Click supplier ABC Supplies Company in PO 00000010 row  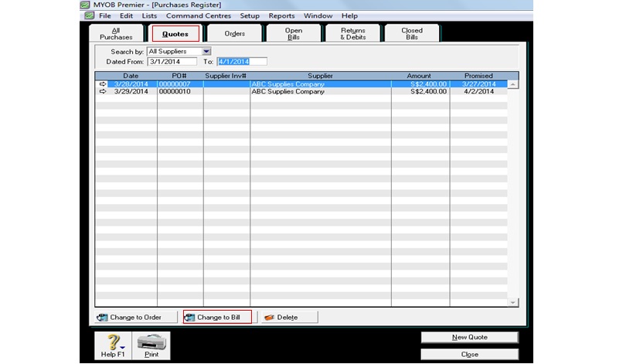coord(288,92)
